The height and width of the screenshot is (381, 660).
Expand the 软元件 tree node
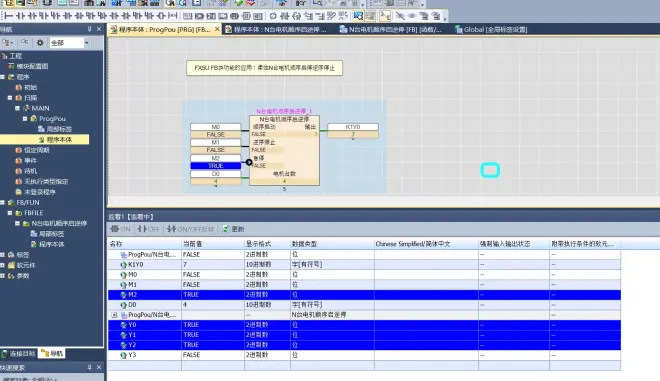pos(3,265)
